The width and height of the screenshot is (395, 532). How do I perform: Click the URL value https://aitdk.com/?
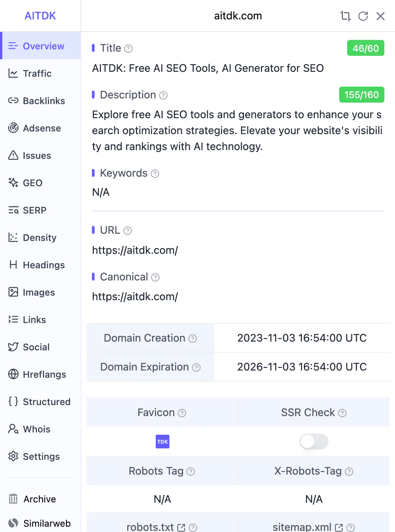(x=135, y=250)
